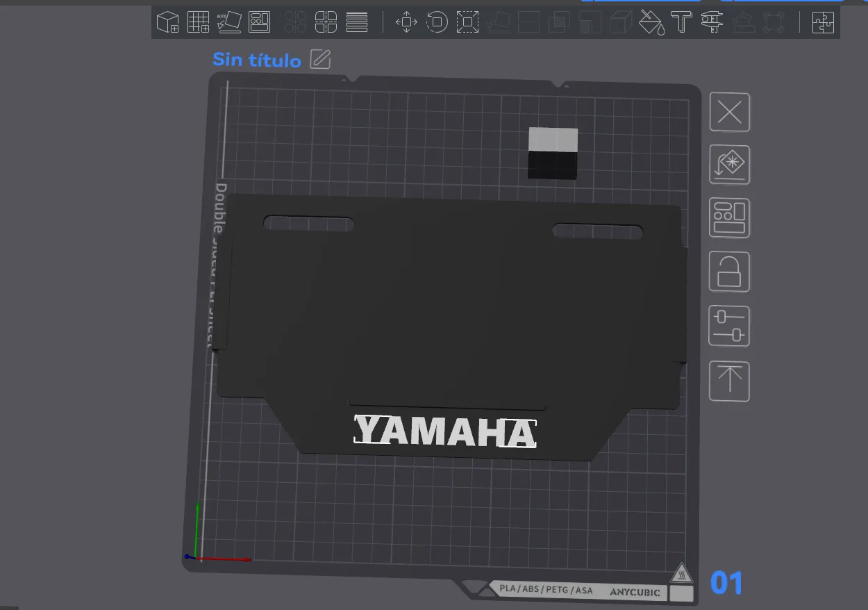Select the small gray cube object
The image size is (868, 610).
553,153
